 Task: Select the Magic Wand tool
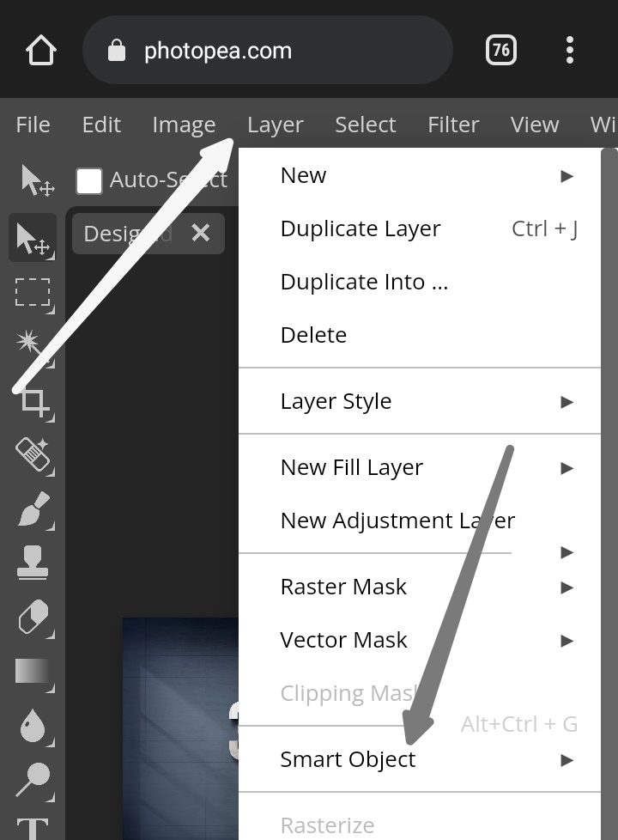tap(30, 344)
